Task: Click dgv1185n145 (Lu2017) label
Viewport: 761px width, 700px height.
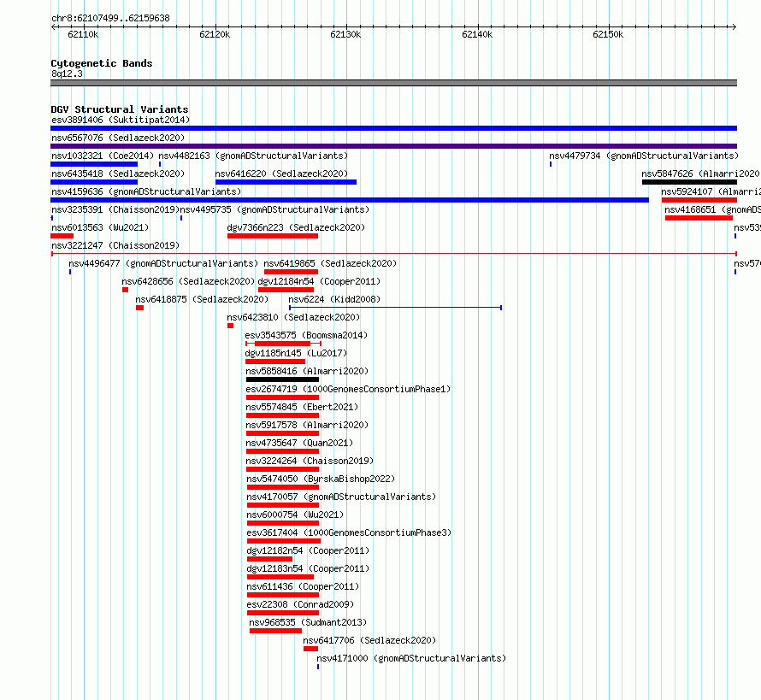Action: coord(296,353)
